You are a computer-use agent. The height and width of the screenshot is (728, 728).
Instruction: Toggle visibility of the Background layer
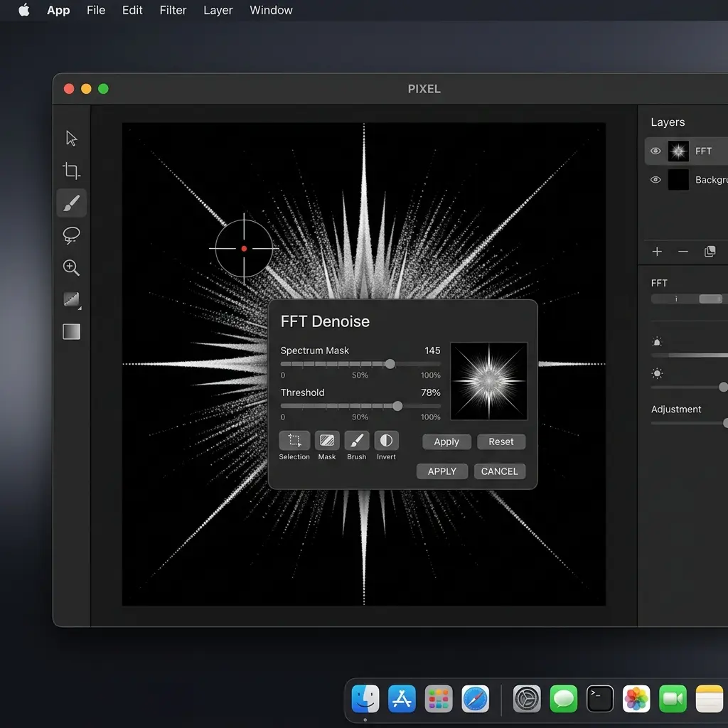click(655, 180)
